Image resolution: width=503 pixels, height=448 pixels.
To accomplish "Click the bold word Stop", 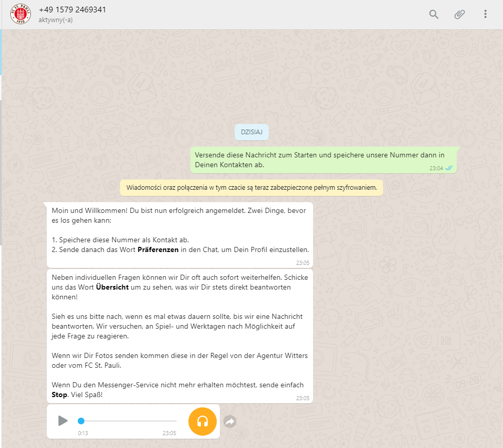I will tap(59, 395).
